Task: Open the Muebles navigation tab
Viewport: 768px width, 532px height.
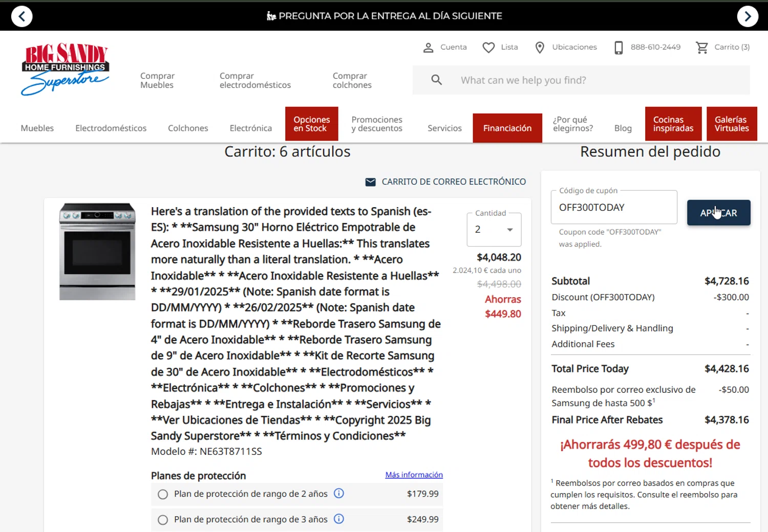Action: coord(37,128)
